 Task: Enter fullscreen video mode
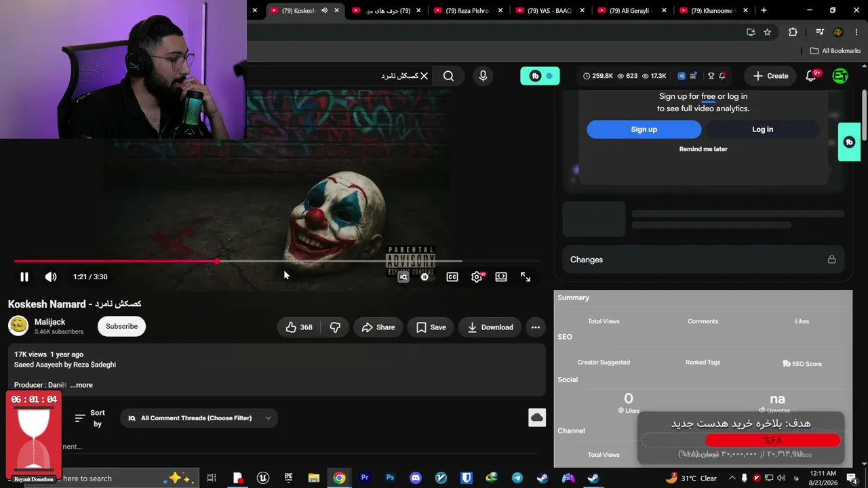tap(526, 277)
